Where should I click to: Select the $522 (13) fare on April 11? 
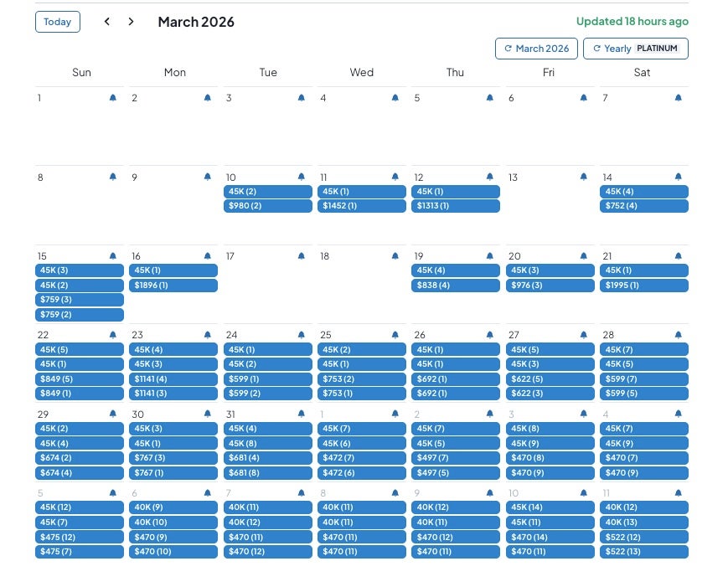point(643,552)
